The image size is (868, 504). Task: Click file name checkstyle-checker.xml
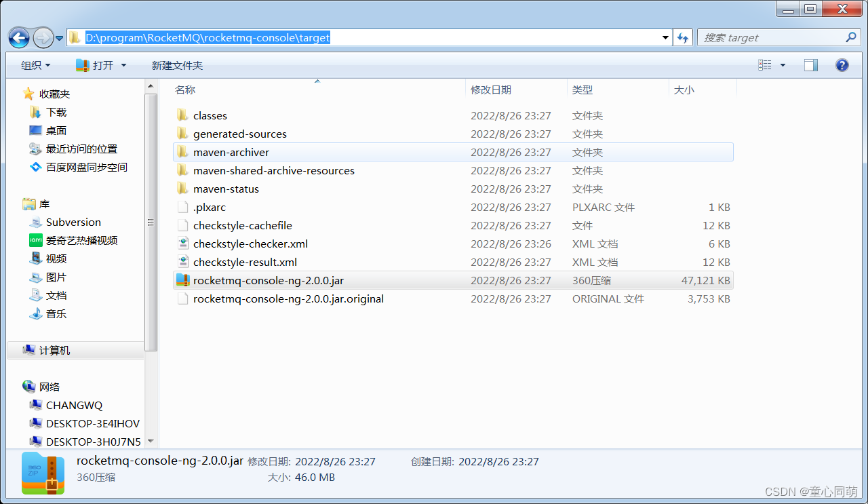250,244
